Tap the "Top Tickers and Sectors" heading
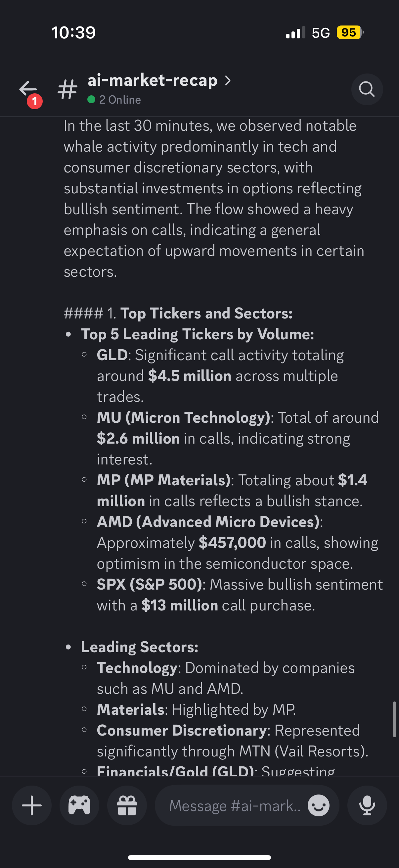 (206, 313)
